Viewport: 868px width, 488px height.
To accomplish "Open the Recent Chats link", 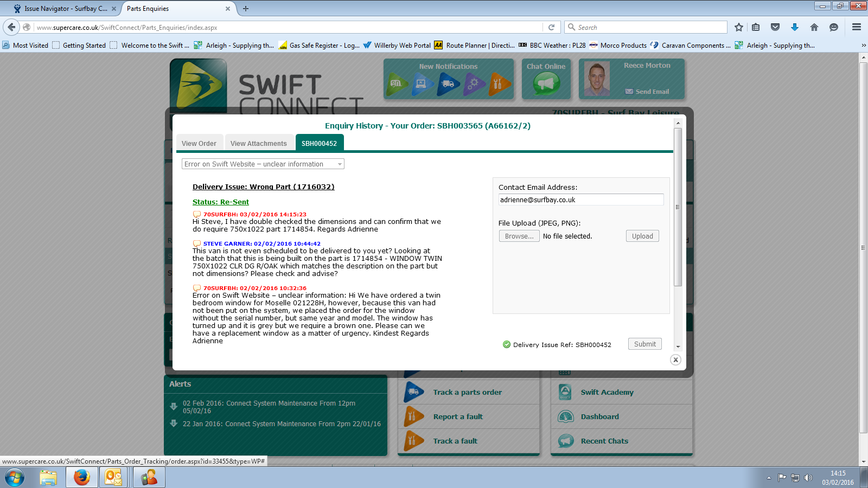I will click(x=604, y=441).
